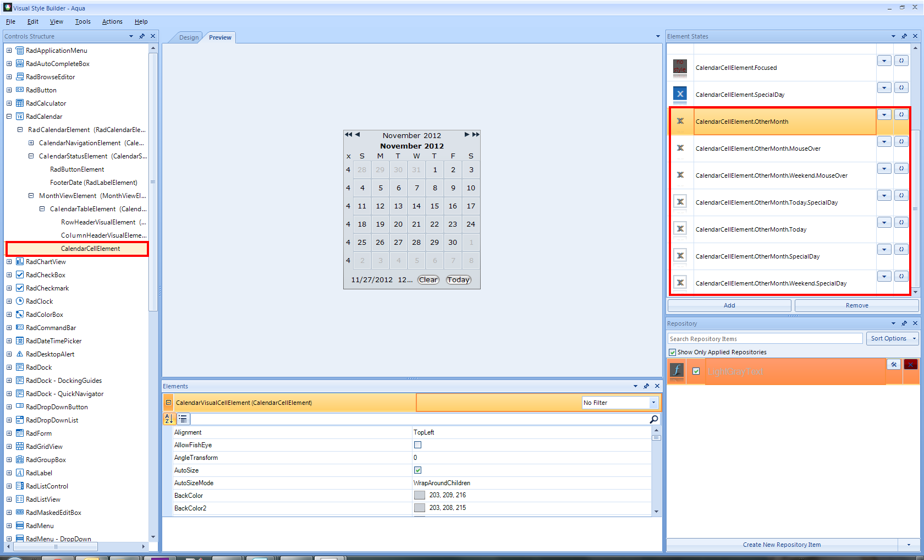Image resolution: width=924 pixels, height=560 pixels.
Task: Click Today in the calendar footer
Action: click(x=459, y=279)
